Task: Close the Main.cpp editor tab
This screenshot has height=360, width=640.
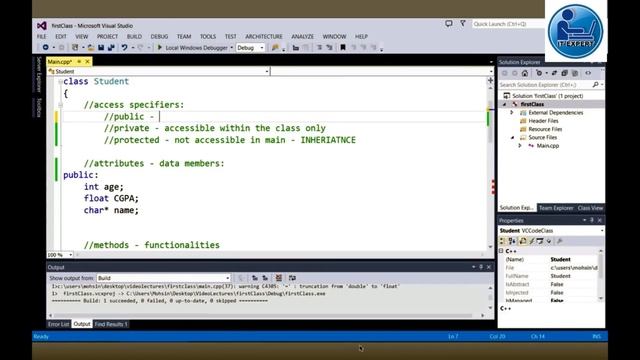Action: pos(87,62)
